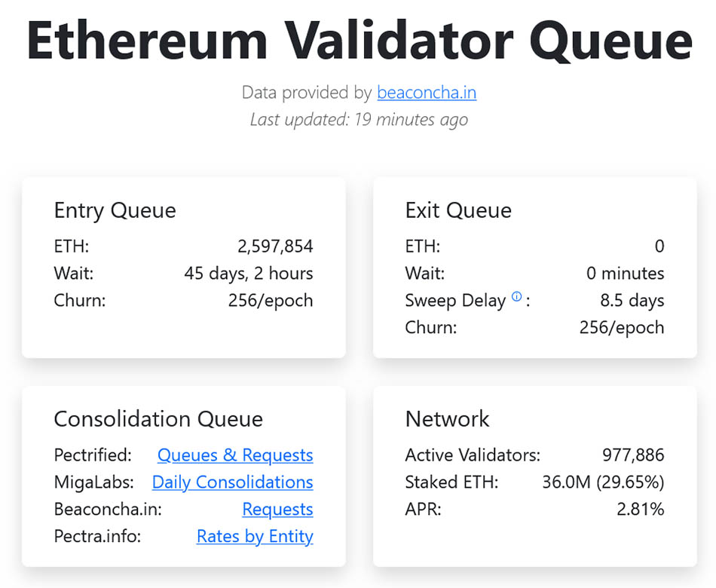Viewport: 716px width, 588px height.
Task: Click the Sweep Delay info icon
Action: [x=516, y=297]
